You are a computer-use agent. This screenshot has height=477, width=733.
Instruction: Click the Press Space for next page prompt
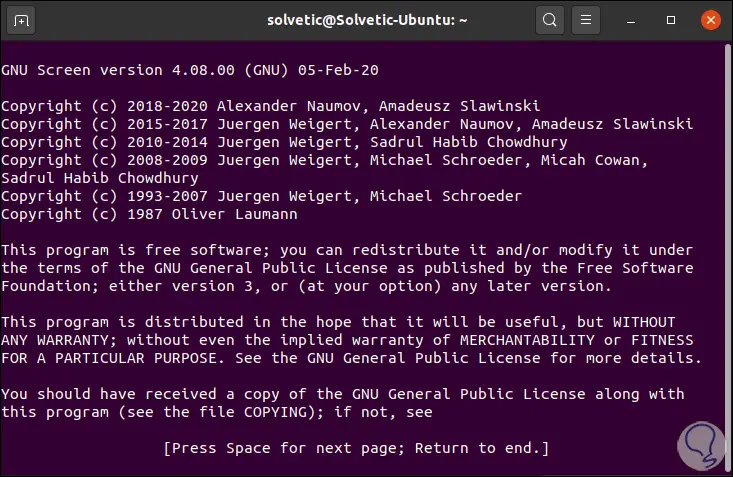click(x=356, y=448)
